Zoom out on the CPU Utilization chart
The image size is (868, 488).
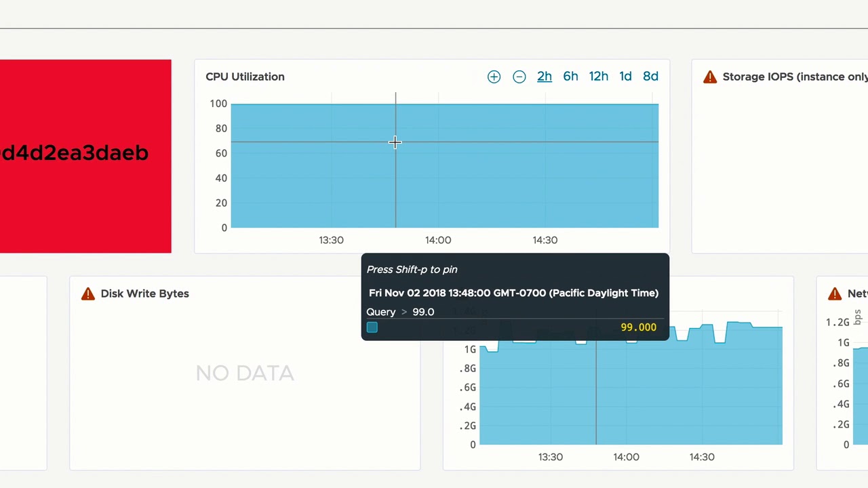tap(519, 77)
